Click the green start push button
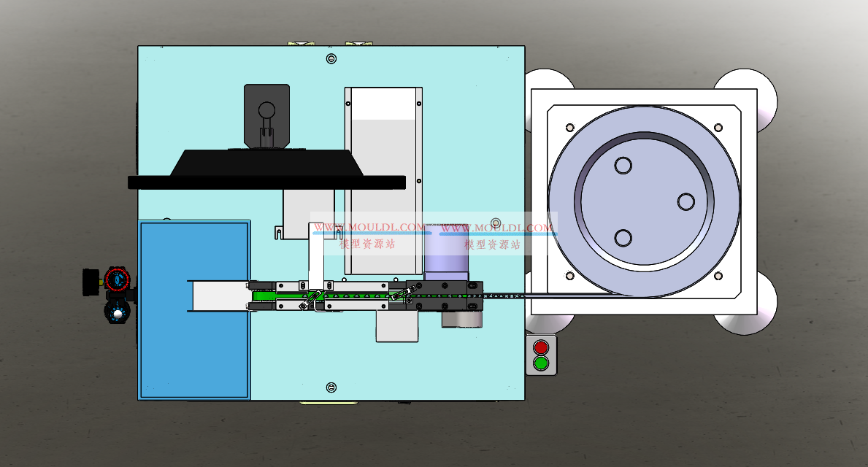This screenshot has height=467, width=868. tap(540, 363)
